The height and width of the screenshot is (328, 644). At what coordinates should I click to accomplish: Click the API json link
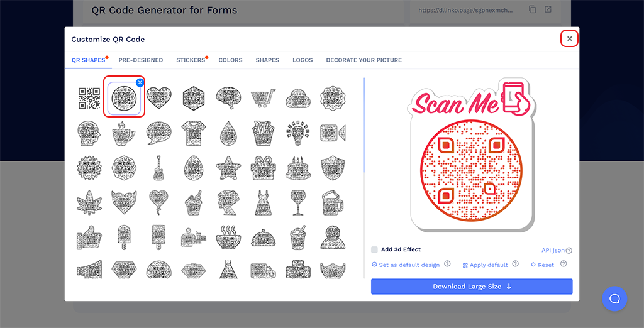[x=553, y=250]
